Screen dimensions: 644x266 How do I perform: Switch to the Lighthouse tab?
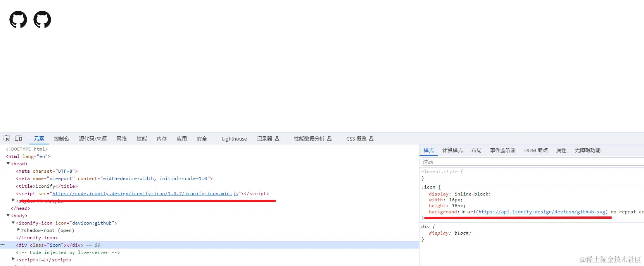point(234,139)
